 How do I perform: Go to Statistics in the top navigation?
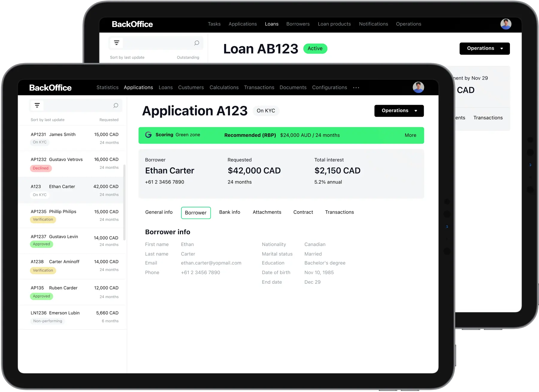click(x=108, y=87)
